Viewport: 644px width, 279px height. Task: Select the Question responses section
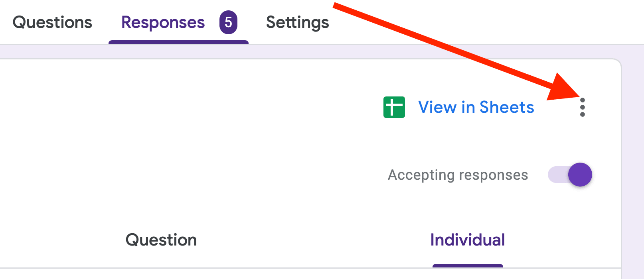click(161, 240)
